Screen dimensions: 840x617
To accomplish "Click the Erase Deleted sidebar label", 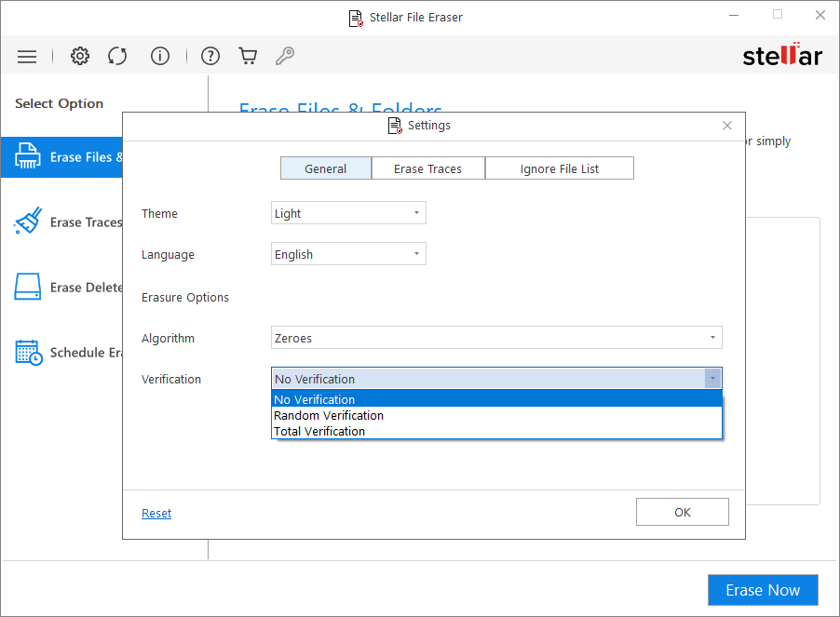I will (87, 288).
